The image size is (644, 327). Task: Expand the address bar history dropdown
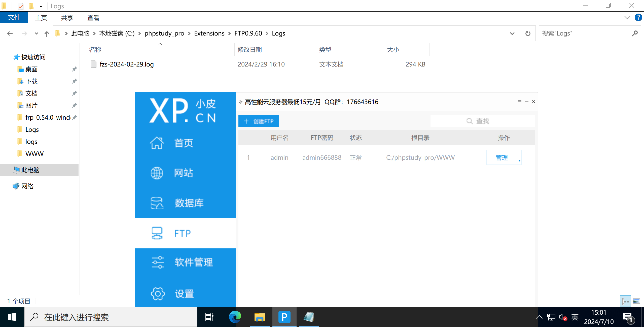pyautogui.click(x=512, y=34)
